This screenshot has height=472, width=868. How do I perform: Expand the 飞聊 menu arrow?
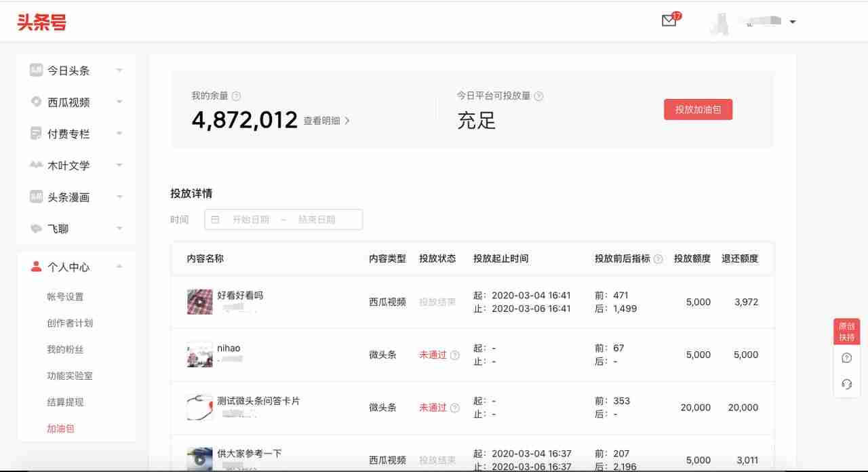point(119,229)
